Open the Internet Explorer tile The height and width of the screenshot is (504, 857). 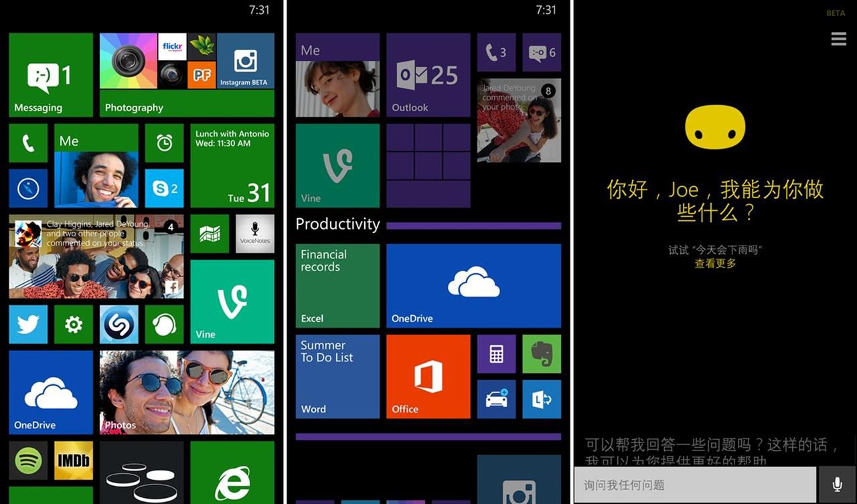(232, 473)
